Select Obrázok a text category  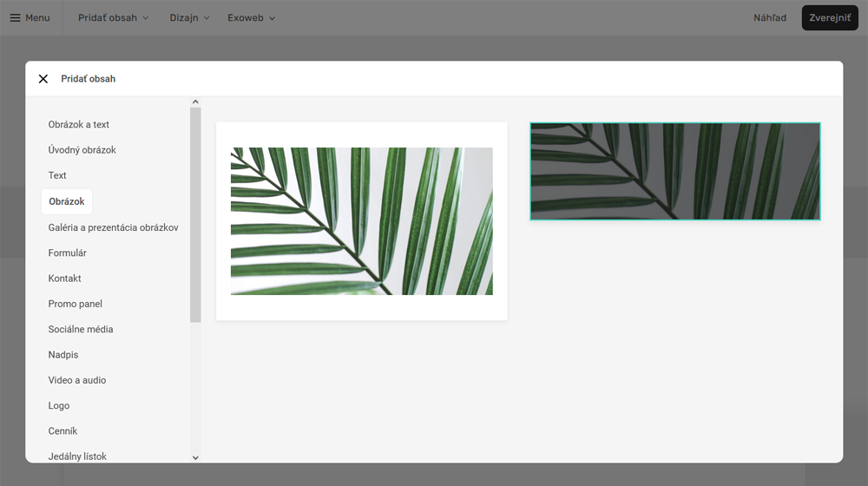[79, 125]
